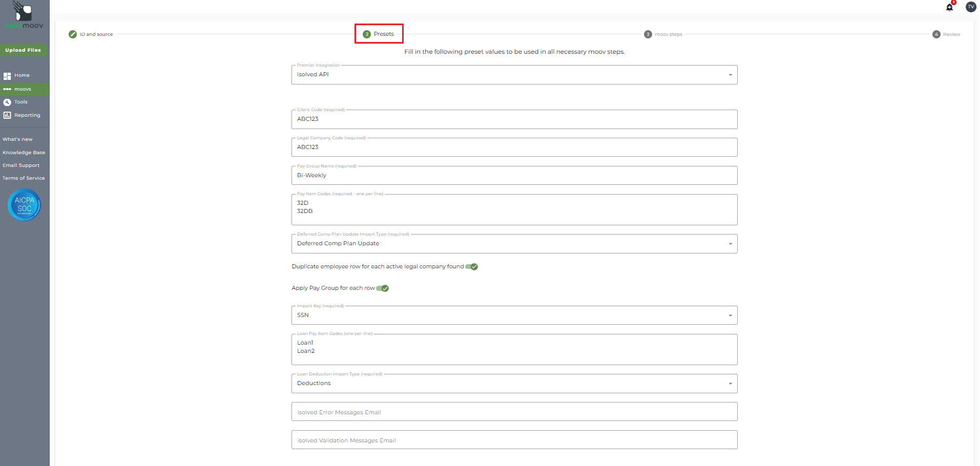Toggle Apply Pay Group for each row
Screen dimensions: 980x466
point(383,288)
